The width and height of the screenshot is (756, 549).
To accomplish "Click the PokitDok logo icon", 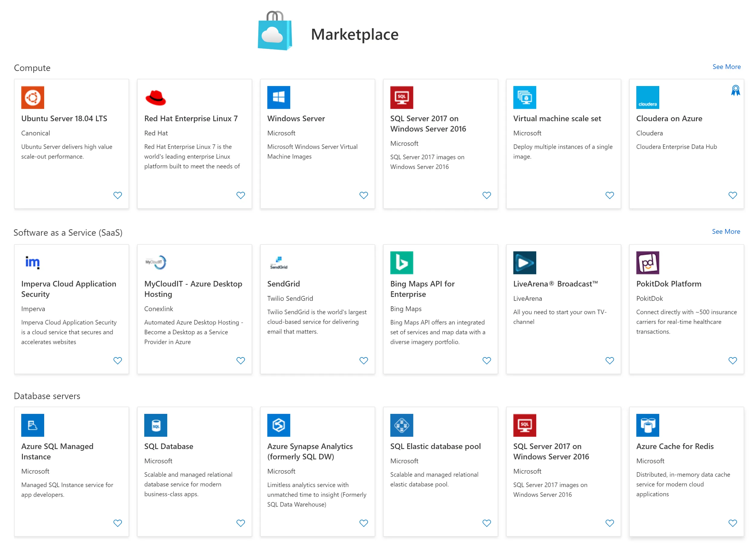I will [x=648, y=263].
